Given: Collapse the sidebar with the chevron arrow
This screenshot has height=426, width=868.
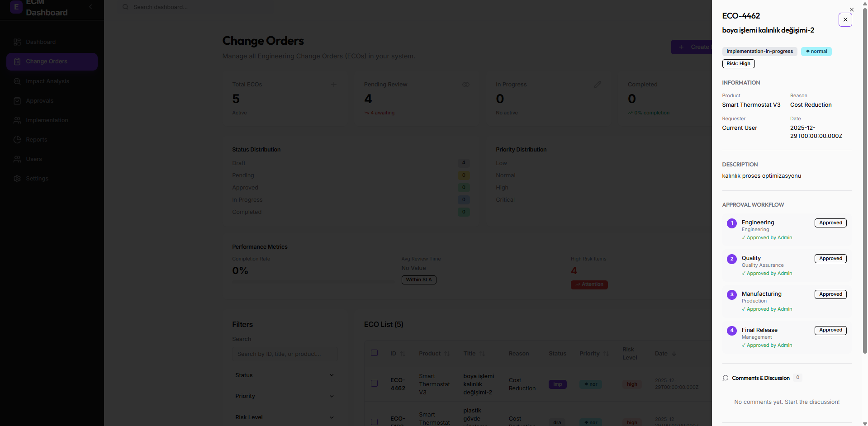Looking at the screenshot, I should 90,7.
